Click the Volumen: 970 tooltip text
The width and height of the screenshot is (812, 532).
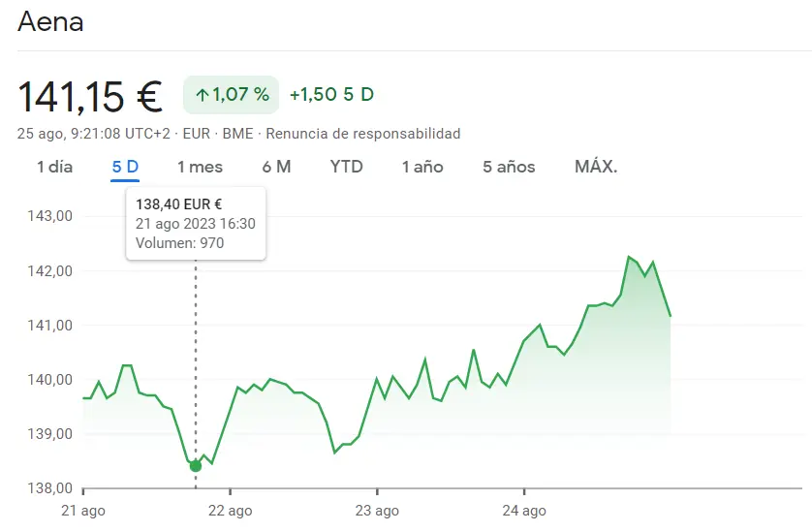(179, 243)
